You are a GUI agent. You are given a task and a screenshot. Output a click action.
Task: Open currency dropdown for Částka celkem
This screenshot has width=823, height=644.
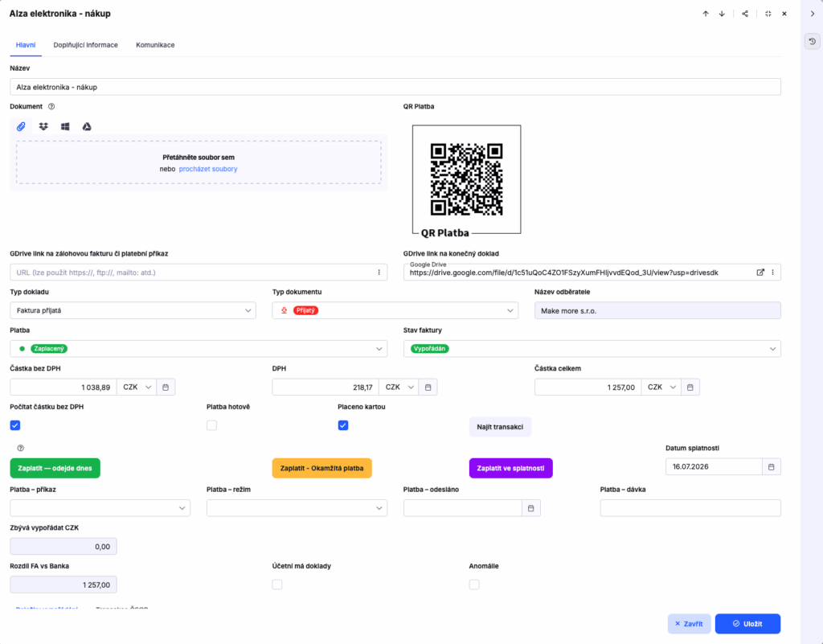(x=661, y=388)
